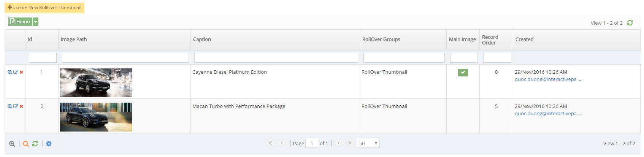Viewport: 644px width, 157px height.
Task: Edit the Cayenne Diesel Platinum Edition row
Action: [16, 72]
